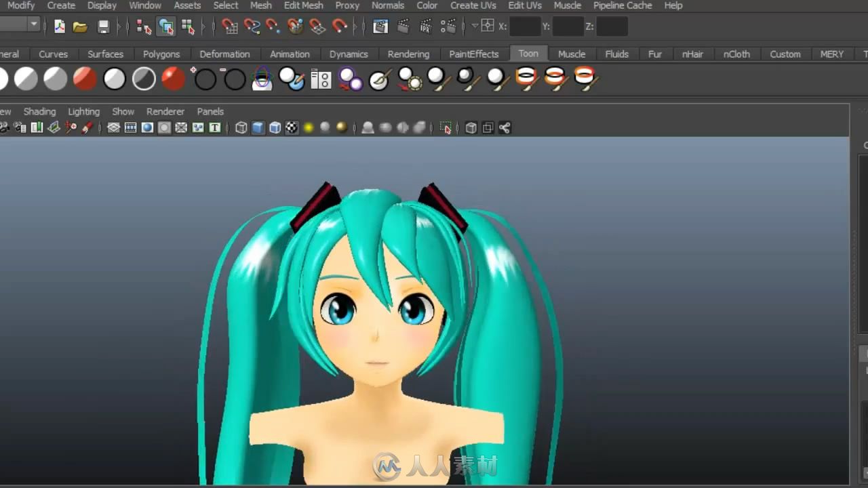This screenshot has width=868, height=488.
Task: Switch to the MERY shelf tab
Action: click(832, 54)
